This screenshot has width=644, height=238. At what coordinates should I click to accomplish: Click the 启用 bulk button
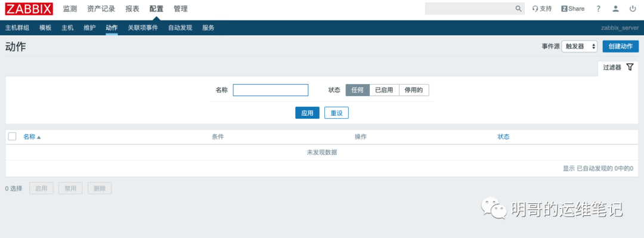(x=42, y=188)
